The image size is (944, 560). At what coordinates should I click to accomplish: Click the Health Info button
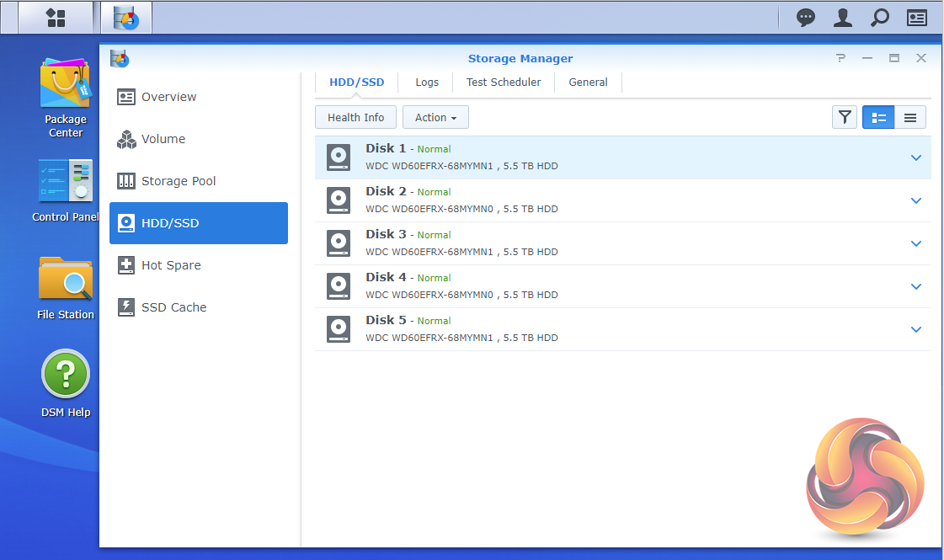[355, 118]
